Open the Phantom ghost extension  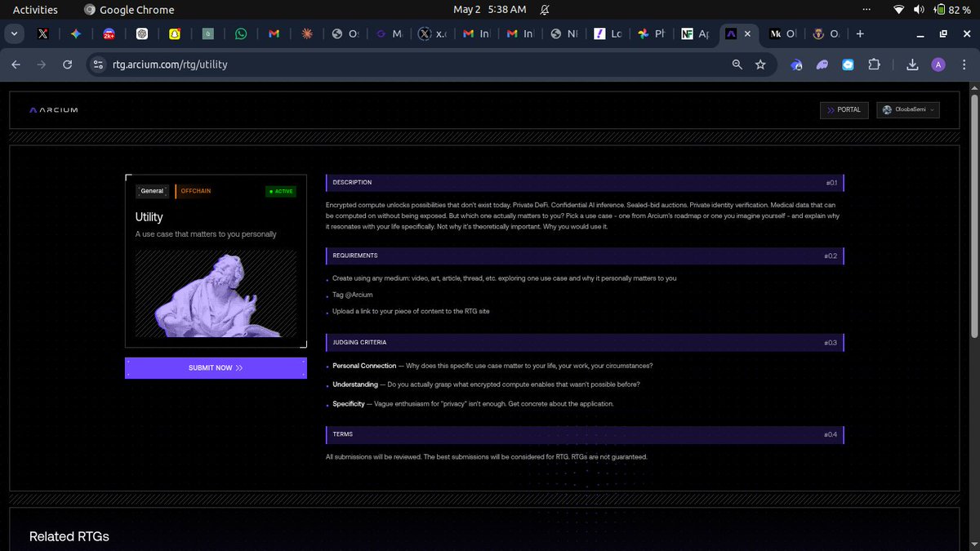click(822, 64)
